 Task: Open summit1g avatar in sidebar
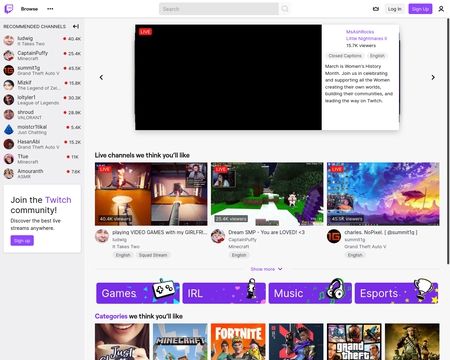[9, 70]
